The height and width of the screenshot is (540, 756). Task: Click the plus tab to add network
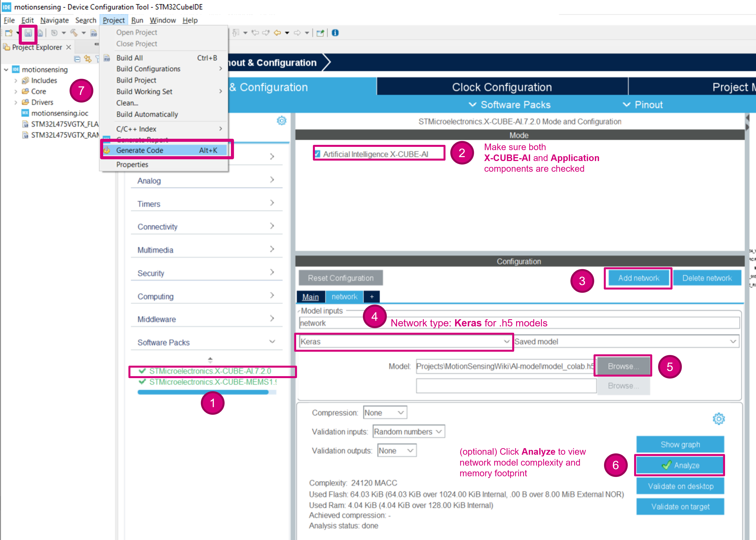(x=372, y=297)
